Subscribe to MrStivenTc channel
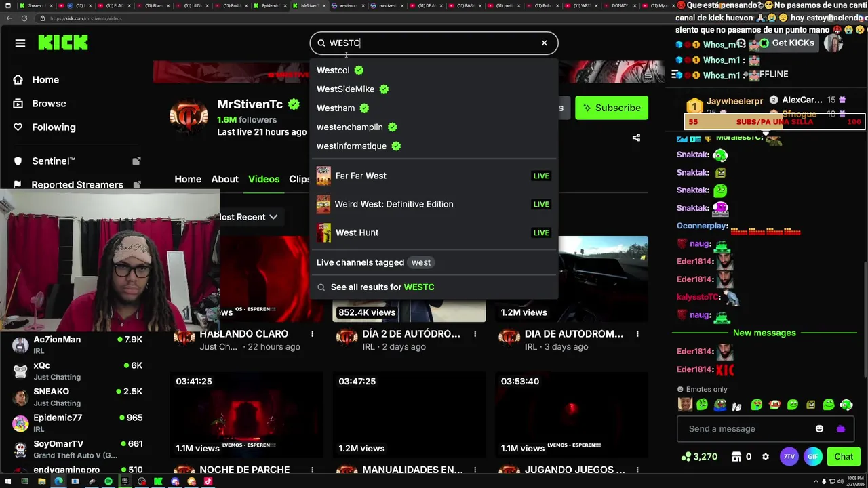The width and height of the screenshot is (868, 488). (612, 108)
